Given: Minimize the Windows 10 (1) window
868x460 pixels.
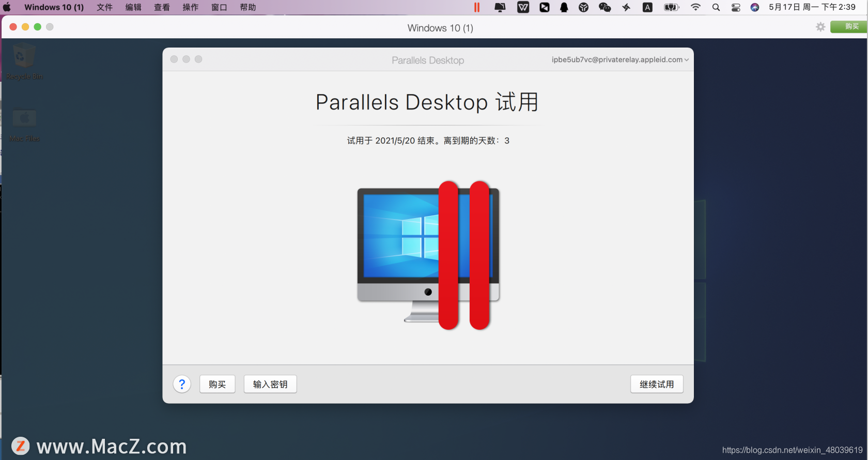Looking at the screenshot, I should (x=25, y=27).
